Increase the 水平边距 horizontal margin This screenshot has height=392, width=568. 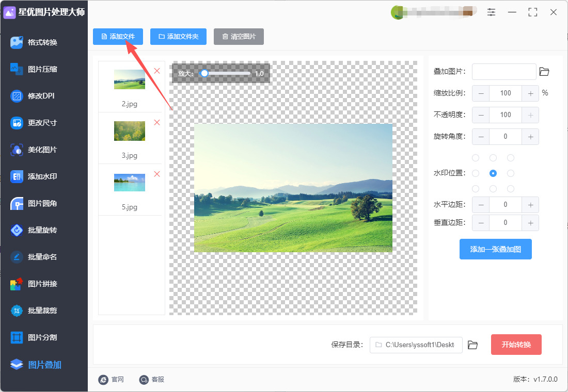pos(530,205)
